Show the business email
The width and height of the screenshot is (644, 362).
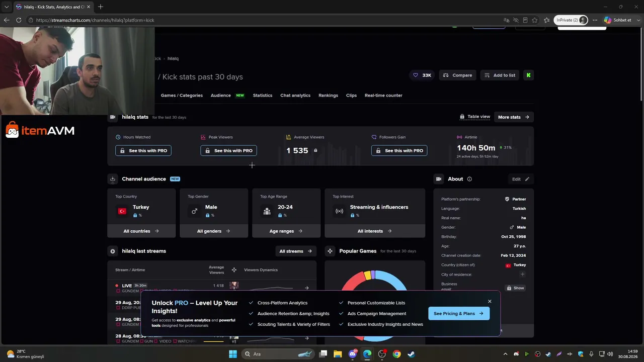[x=515, y=288]
